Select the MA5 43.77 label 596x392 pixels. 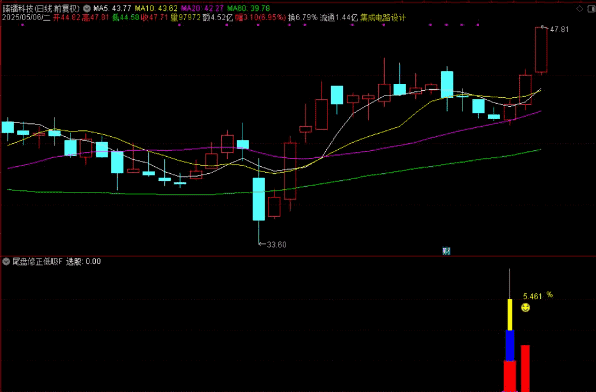pyautogui.click(x=113, y=8)
